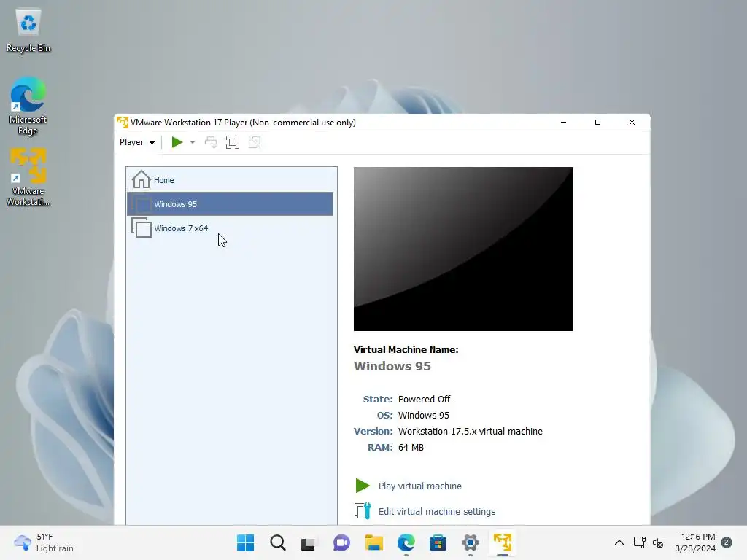Click the Workstation 17.5.x virtual machine version text

(x=471, y=432)
